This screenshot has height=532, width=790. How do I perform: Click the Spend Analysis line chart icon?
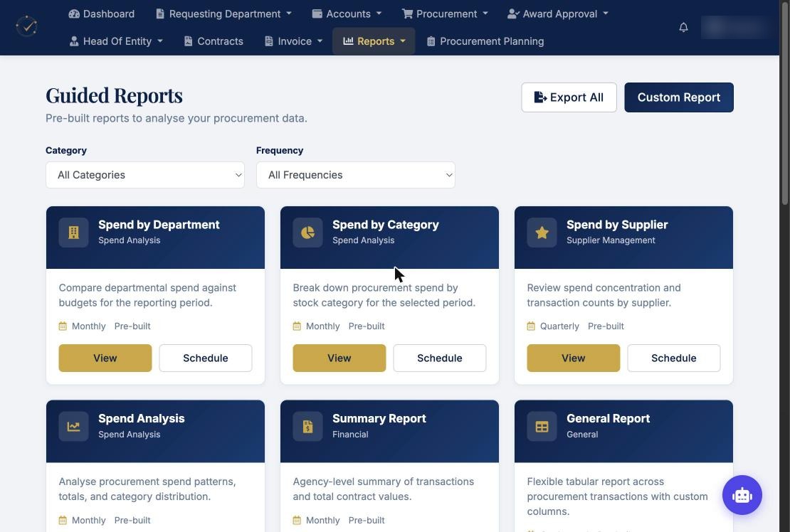coord(73,426)
